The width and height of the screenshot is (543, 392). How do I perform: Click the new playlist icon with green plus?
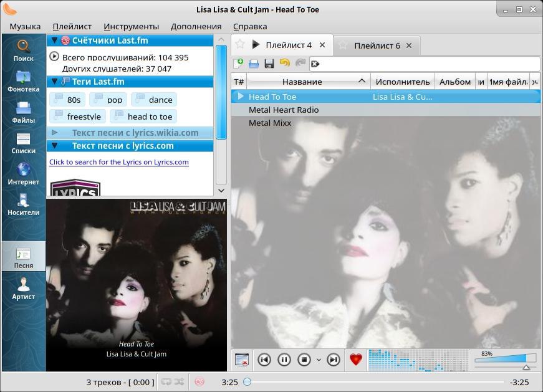[239, 64]
